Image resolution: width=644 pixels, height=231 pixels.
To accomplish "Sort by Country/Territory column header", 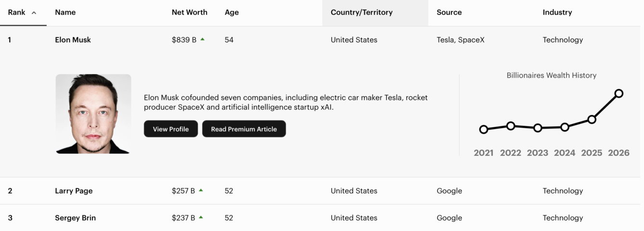I will [x=361, y=13].
